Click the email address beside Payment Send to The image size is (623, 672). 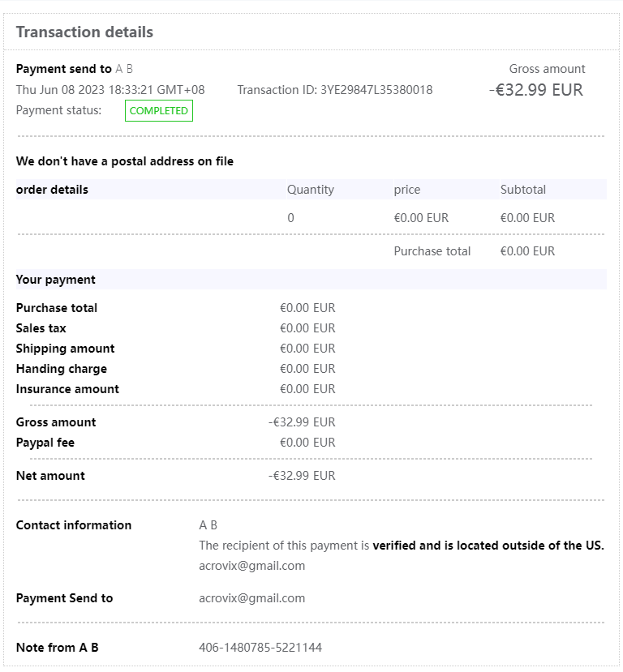(251, 598)
